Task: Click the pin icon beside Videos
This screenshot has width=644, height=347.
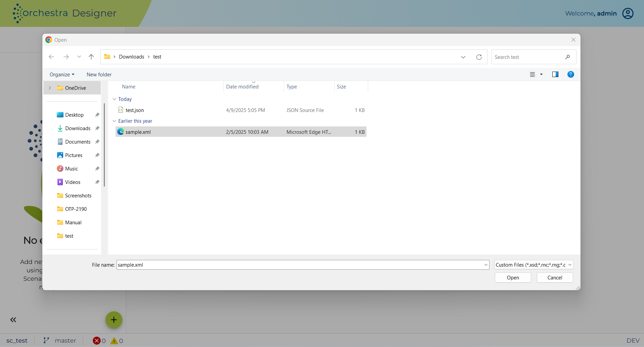Action: point(97,182)
